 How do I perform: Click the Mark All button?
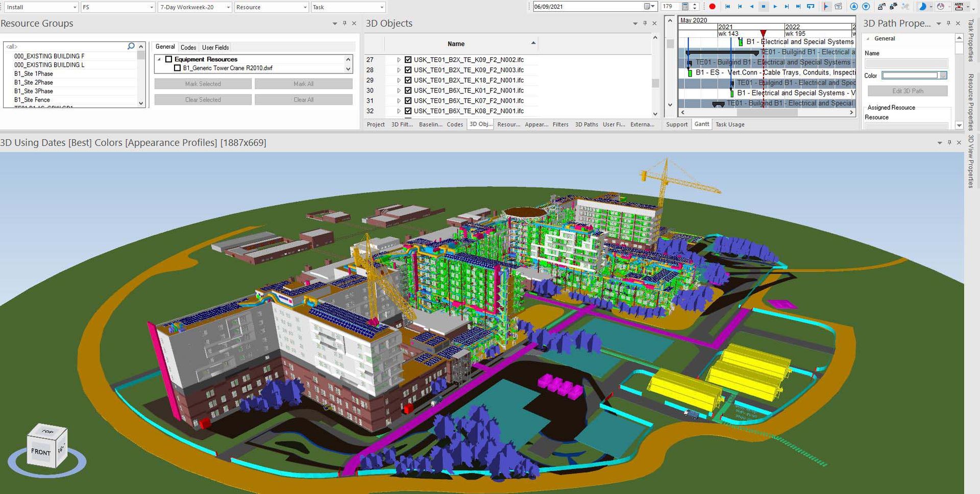pos(303,84)
